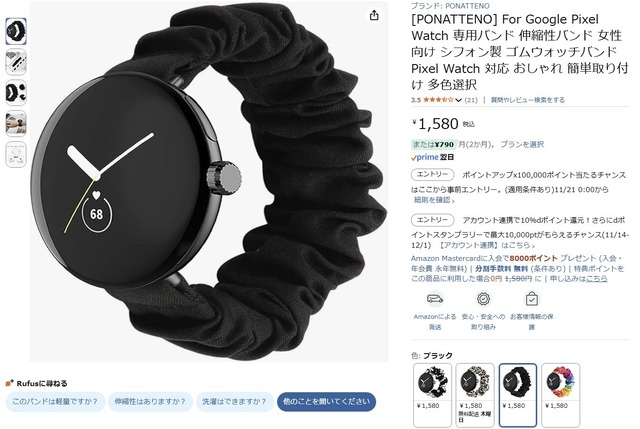
Task: Choose the leopard print band color swatch
Action: [x=475, y=394]
